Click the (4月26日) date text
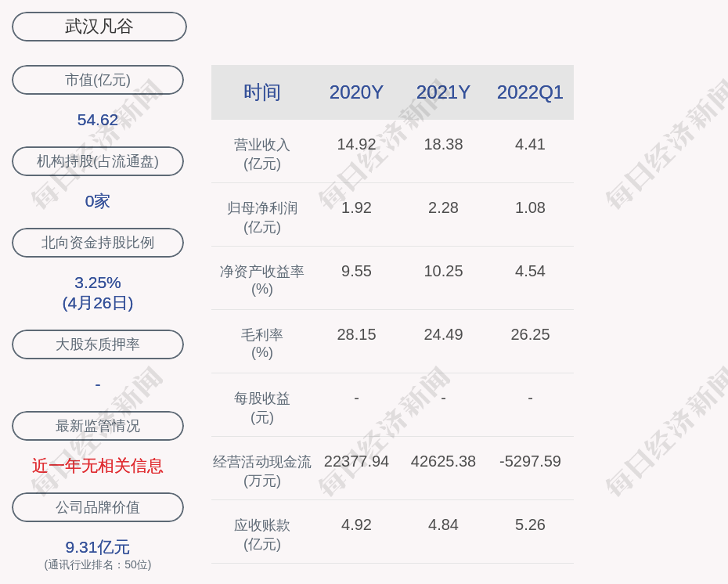 coord(98,303)
